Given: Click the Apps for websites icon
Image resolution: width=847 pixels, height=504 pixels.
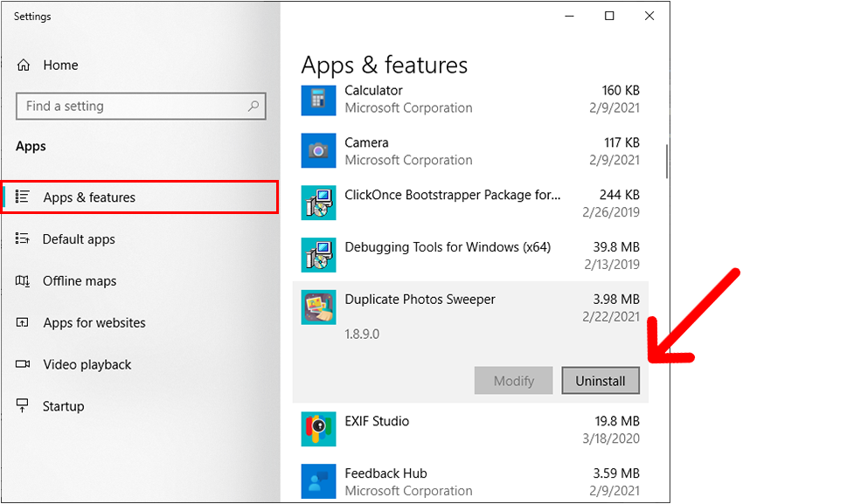Looking at the screenshot, I should click(22, 322).
